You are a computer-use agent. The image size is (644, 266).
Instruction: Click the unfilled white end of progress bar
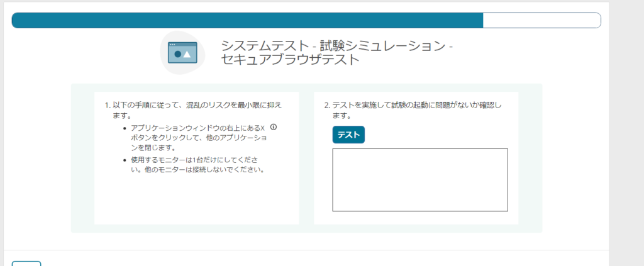coord(541,20)
